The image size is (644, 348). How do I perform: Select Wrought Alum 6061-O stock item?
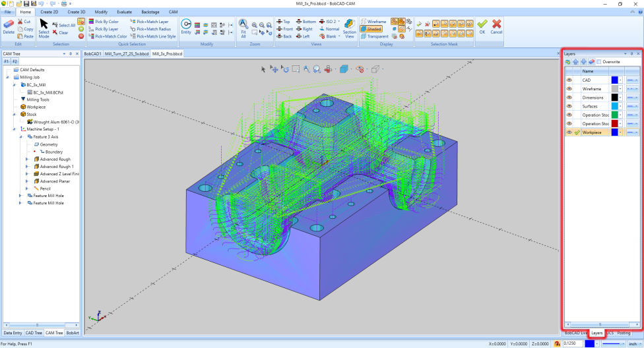coord(53,122)
